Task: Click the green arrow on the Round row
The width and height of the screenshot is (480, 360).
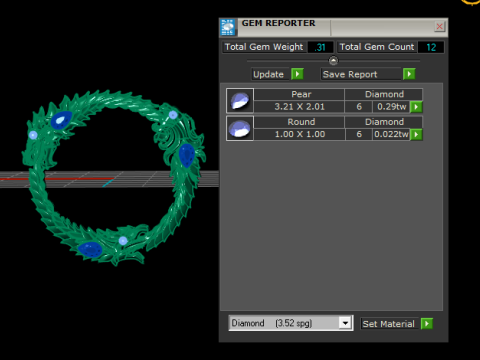Action: 416,134
